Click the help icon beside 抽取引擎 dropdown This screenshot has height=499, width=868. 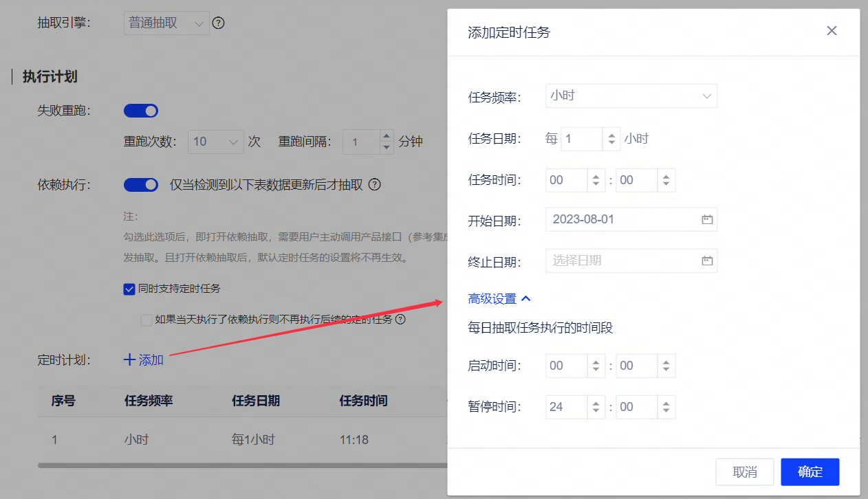(x=218, y=23)
